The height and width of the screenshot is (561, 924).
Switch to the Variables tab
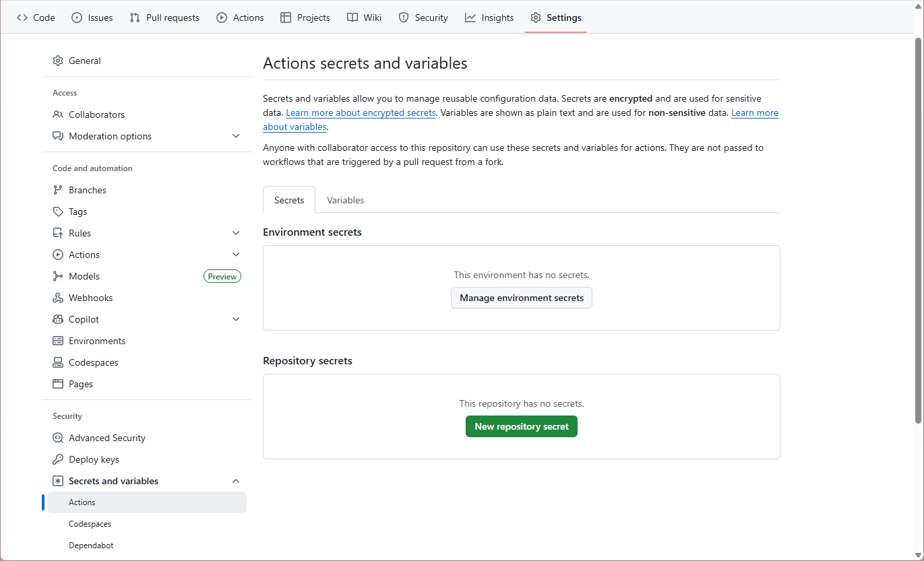(x=345, y=199)
